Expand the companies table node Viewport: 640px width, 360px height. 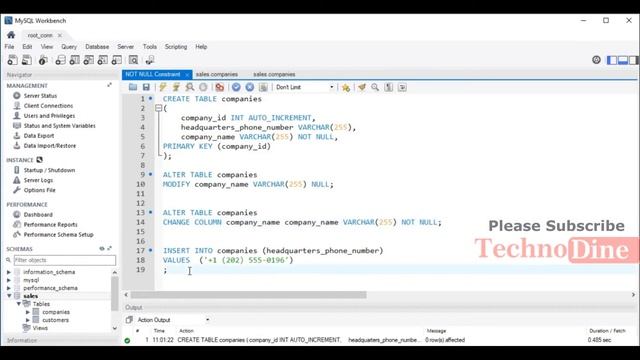pos(28,312)
